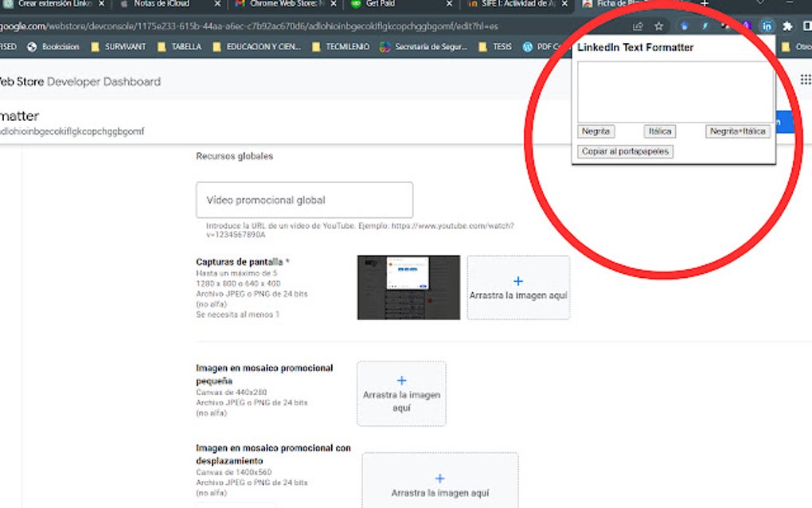812x508 pixels.
Task: Switch to the 'Ficha de' tab
Action: [616, 4]
